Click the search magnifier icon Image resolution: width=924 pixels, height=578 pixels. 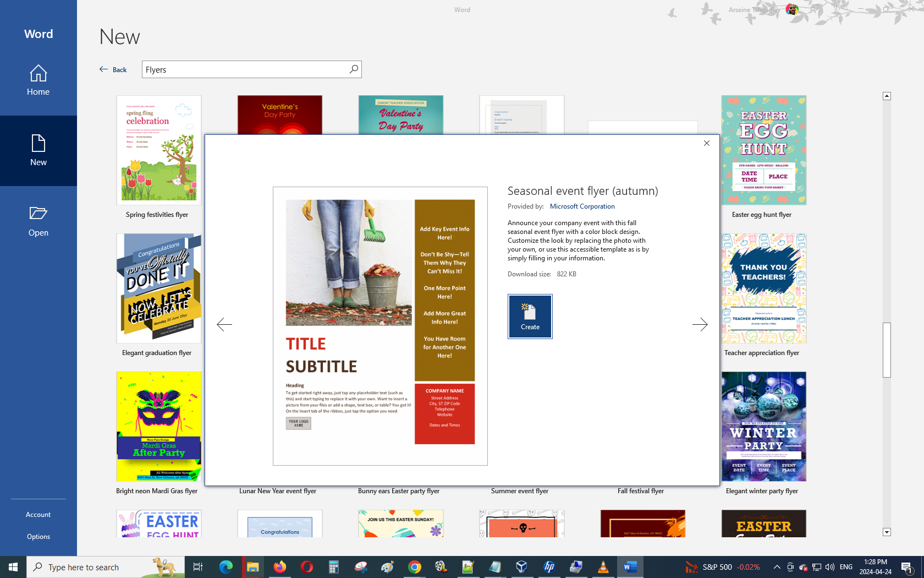tap(354, 69)
